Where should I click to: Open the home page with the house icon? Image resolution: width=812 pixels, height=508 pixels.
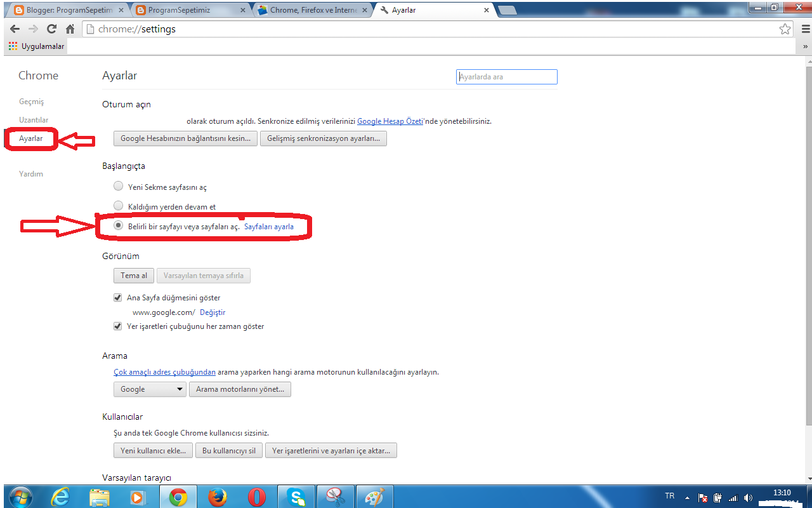[70, 29]
